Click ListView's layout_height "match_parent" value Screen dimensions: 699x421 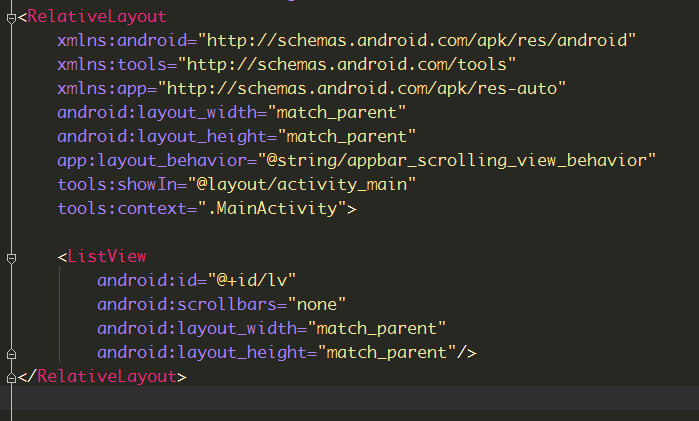point(387,353)
